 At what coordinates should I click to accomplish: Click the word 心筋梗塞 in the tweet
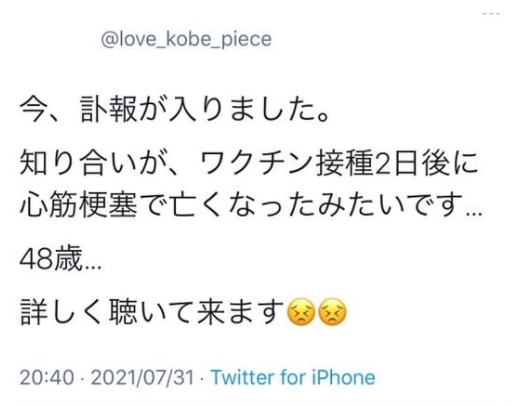click(x=79, y=205)
